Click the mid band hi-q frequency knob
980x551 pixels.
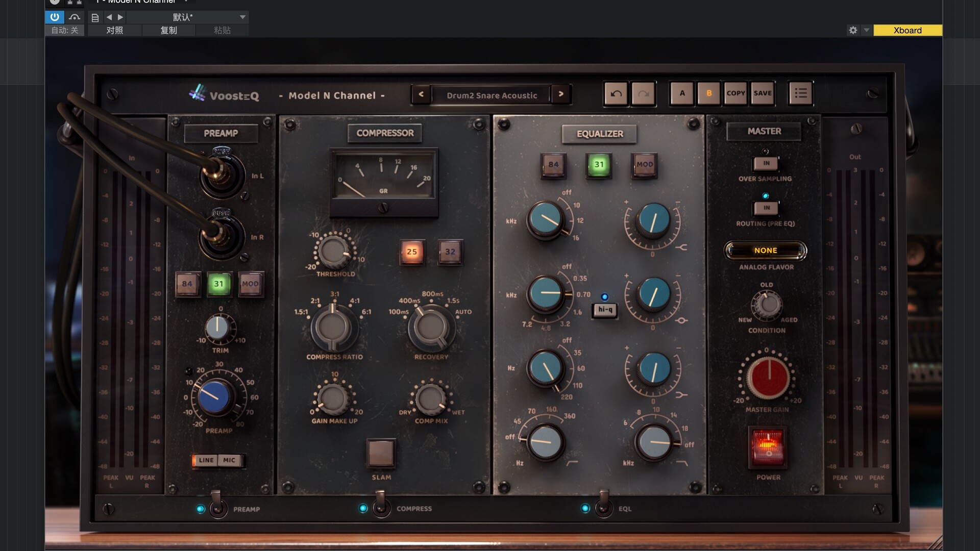(x=545, y=294)
